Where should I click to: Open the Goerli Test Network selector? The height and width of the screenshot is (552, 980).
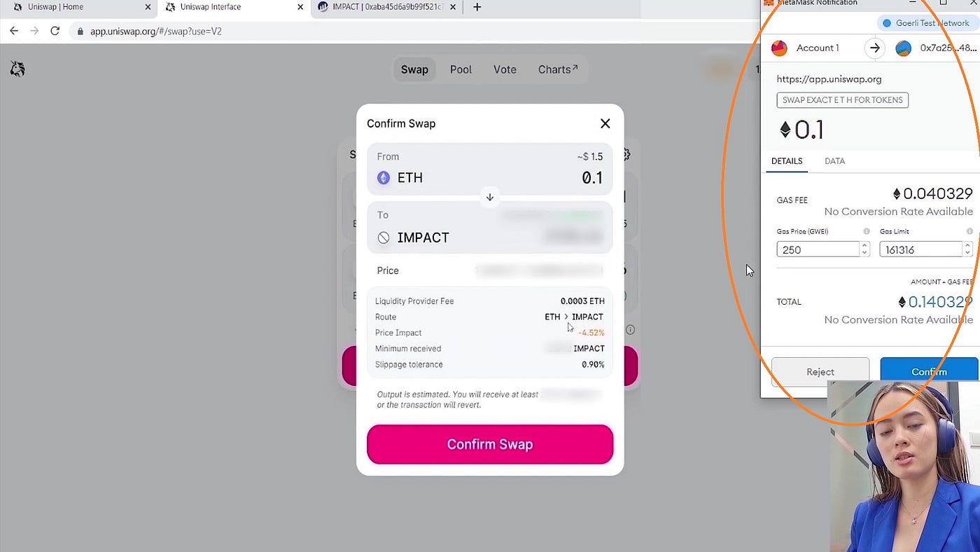click(926, 23)
